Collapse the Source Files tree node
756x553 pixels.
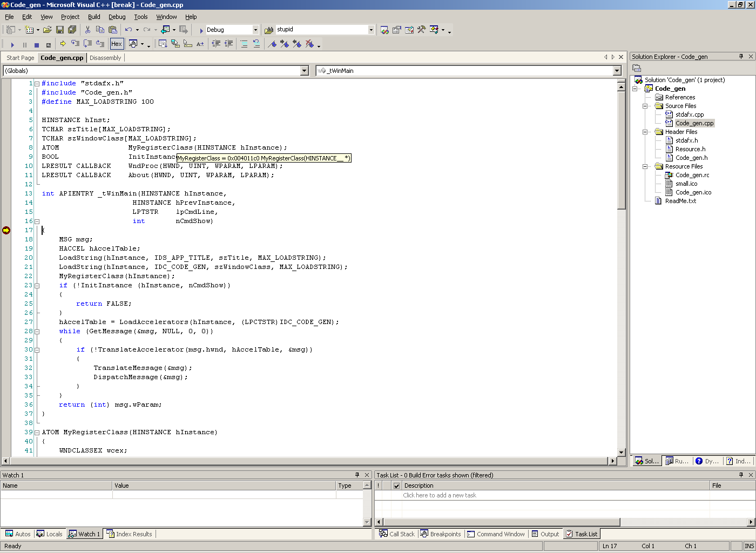pos(645,106)
